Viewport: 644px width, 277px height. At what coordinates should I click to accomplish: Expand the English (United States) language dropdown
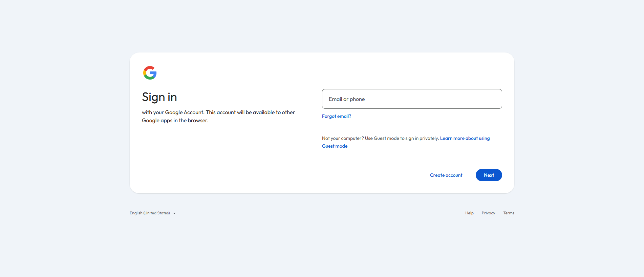[x=153, y=213]
